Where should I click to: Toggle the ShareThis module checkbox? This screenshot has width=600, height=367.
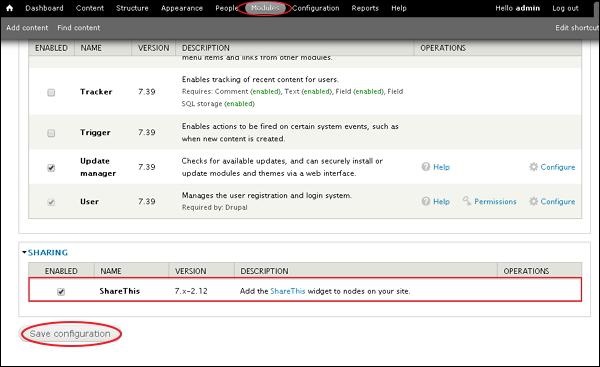[61, 292]
